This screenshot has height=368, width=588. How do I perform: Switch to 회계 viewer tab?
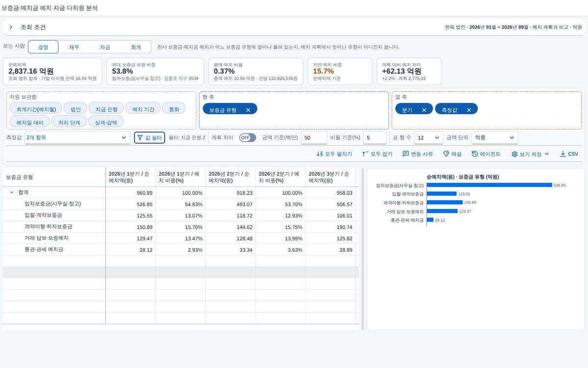pos(136,47)
